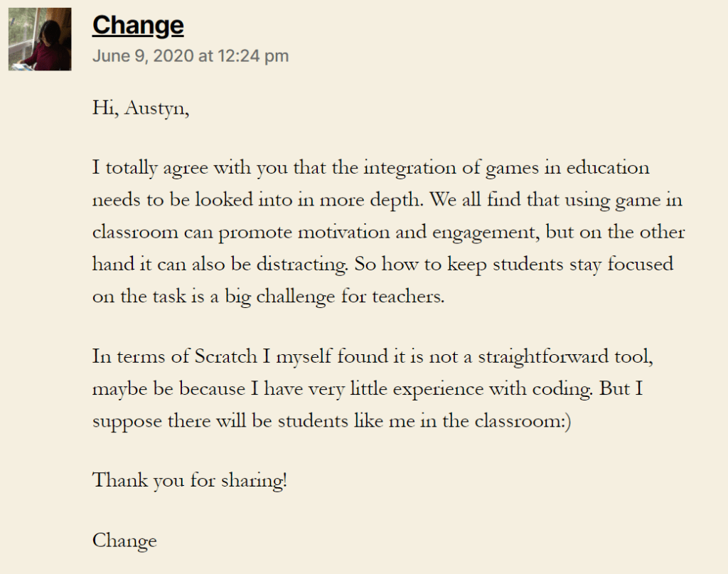The width and height of the screenshot is (728, 574).
Task: Click the "Hi, Austyn," greeting line
Action: tap(141, 109)
